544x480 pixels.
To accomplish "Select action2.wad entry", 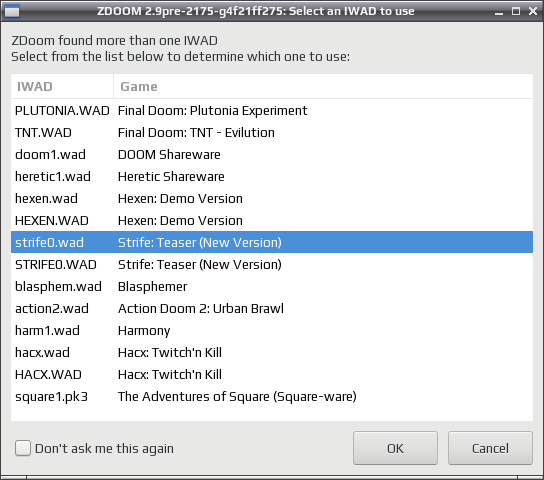I will point(272,309).
